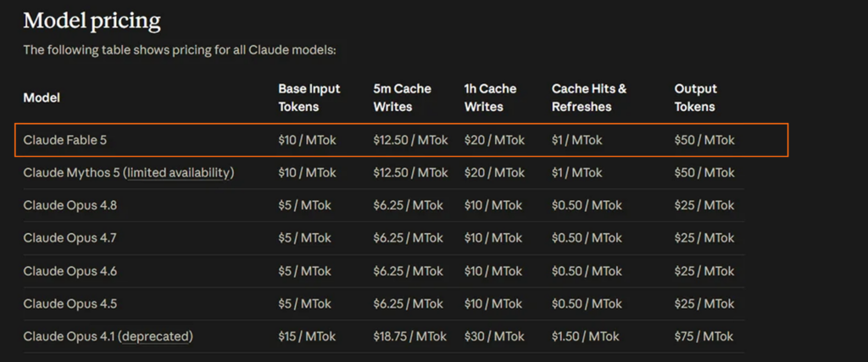Click Claude Opus 4.1 1h cache write '$30 / MTok'
Screen dimensions: 868x362
pos(494,336)
